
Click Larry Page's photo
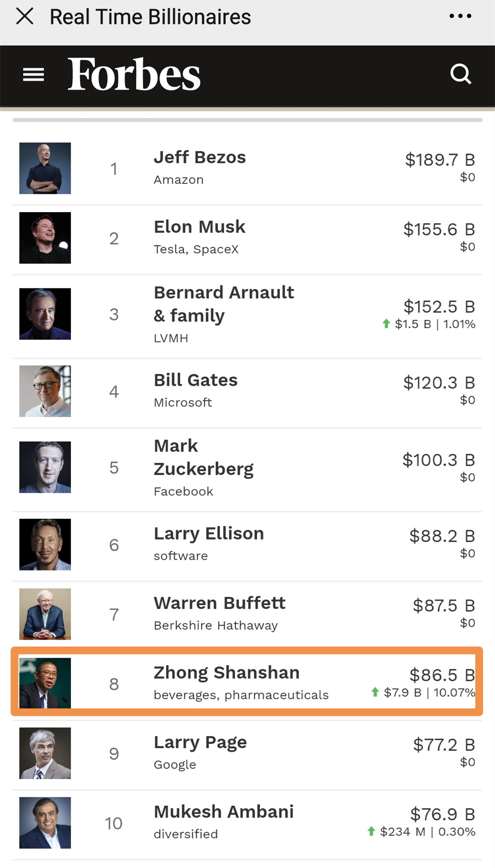coord(45,753)
